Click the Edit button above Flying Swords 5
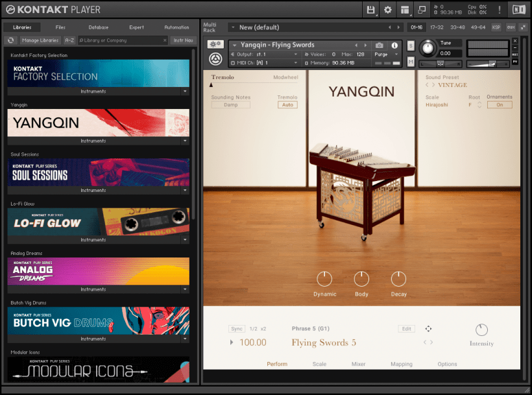532x395 pixels. pyautogui.click(x=407, y=329)
